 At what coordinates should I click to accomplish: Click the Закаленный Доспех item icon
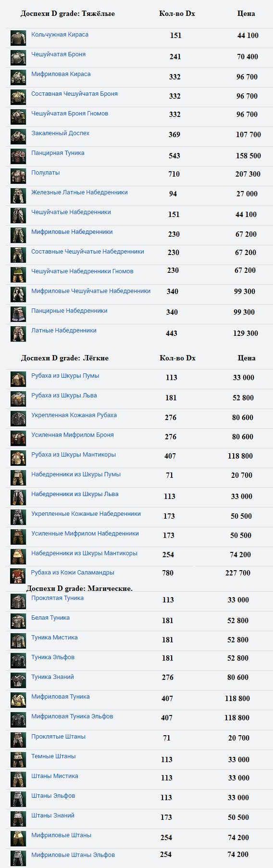click(x=18, y=137)
